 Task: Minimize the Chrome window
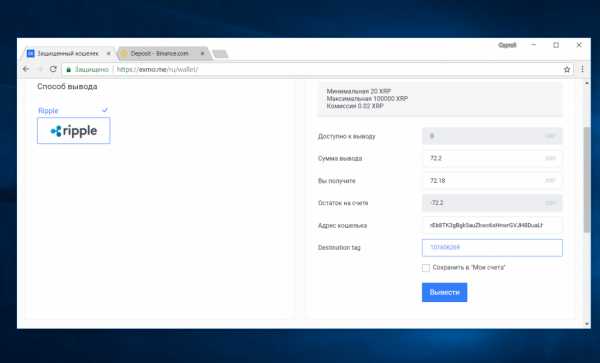[533, 45]
